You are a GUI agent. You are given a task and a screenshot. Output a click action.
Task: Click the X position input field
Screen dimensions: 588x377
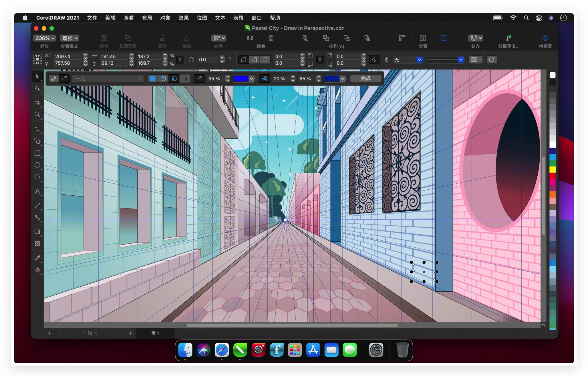[68, 56]
